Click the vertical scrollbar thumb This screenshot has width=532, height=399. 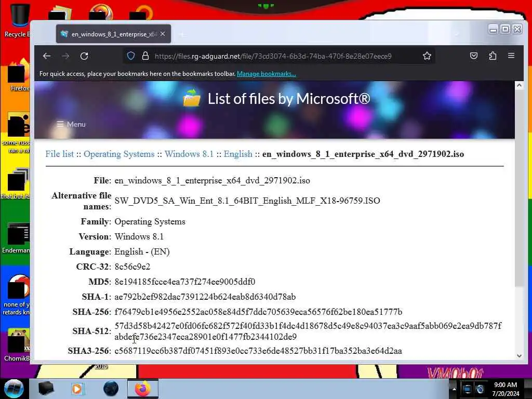tap(519, 188)
